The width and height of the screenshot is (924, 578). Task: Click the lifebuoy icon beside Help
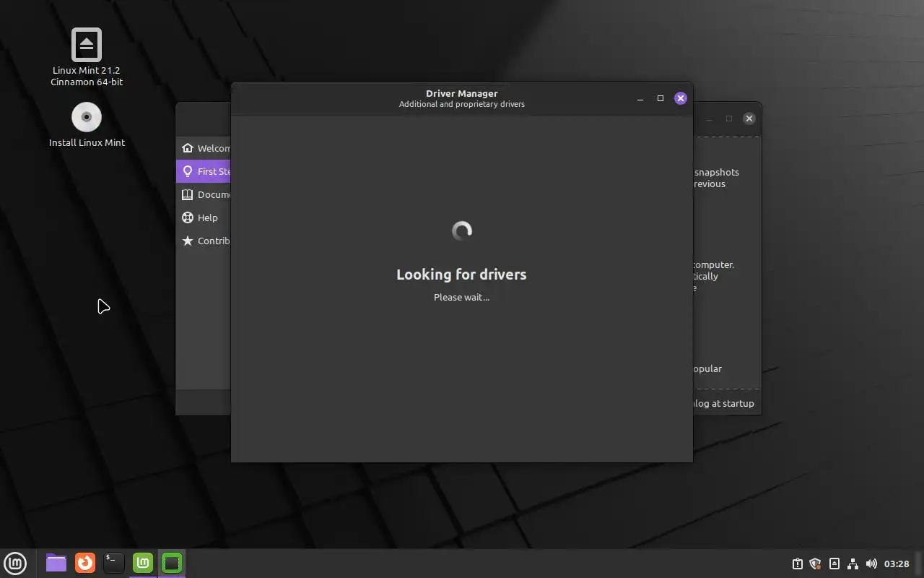188,217
